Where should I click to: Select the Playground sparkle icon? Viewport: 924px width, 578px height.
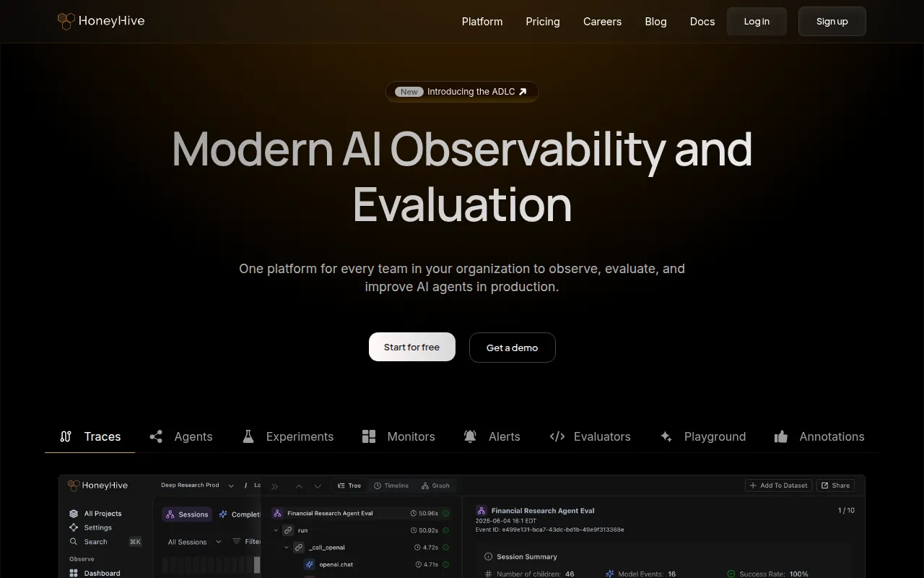666,436
